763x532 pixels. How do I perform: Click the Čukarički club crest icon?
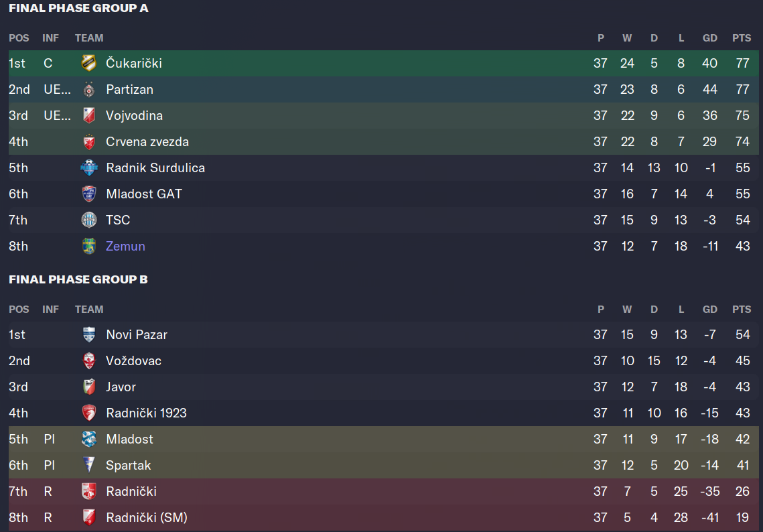point(88,63)
